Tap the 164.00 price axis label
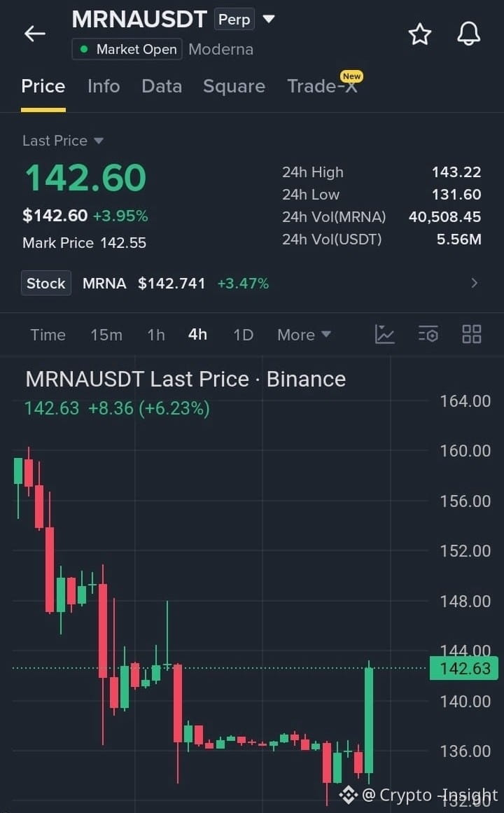Viewport: 504px width, 813px height. point(465,401)
